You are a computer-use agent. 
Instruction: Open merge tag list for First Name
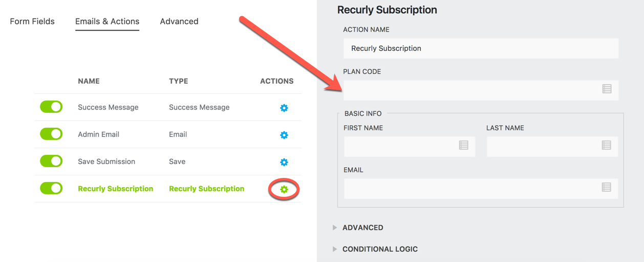(x=464, y=146)
